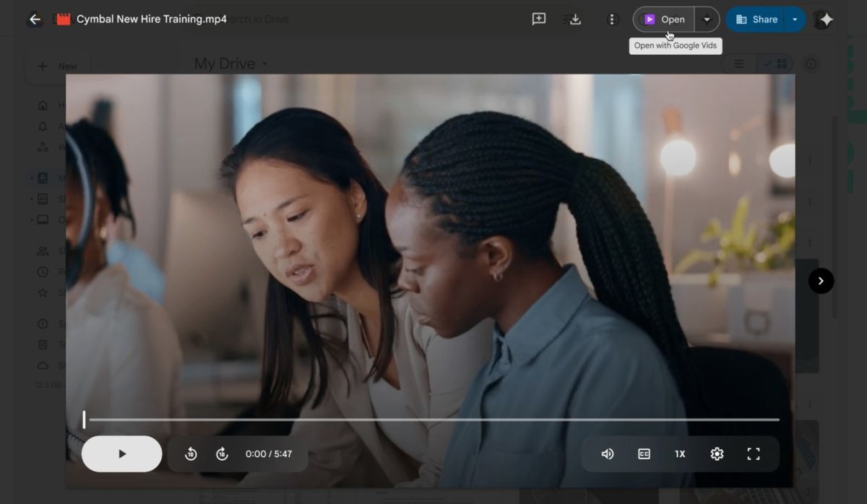Enter fullscreen mode for the video
Image resolution: width=867 pixels, height=504 pixels.
pos(753,453)
